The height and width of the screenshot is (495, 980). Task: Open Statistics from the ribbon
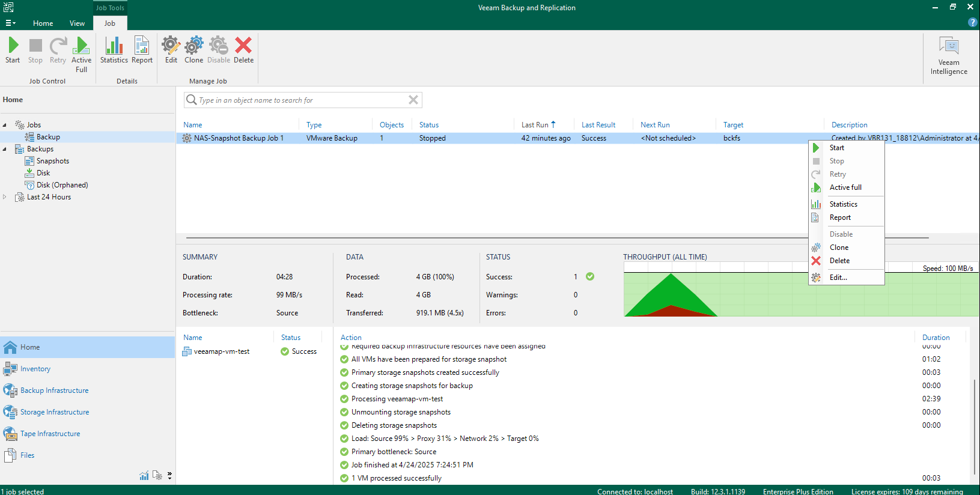(x=114, y=50)
